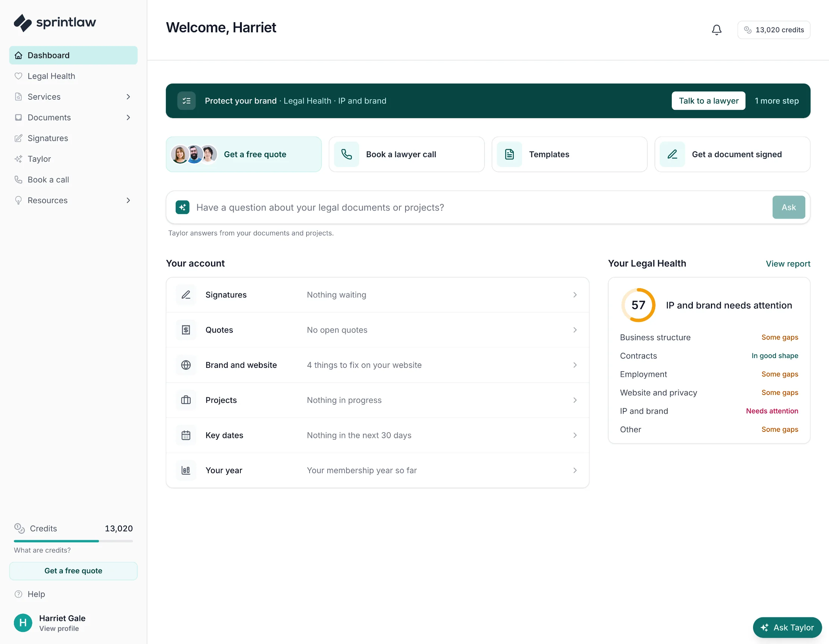Click the Brand and website globe icon

[186, 365]
